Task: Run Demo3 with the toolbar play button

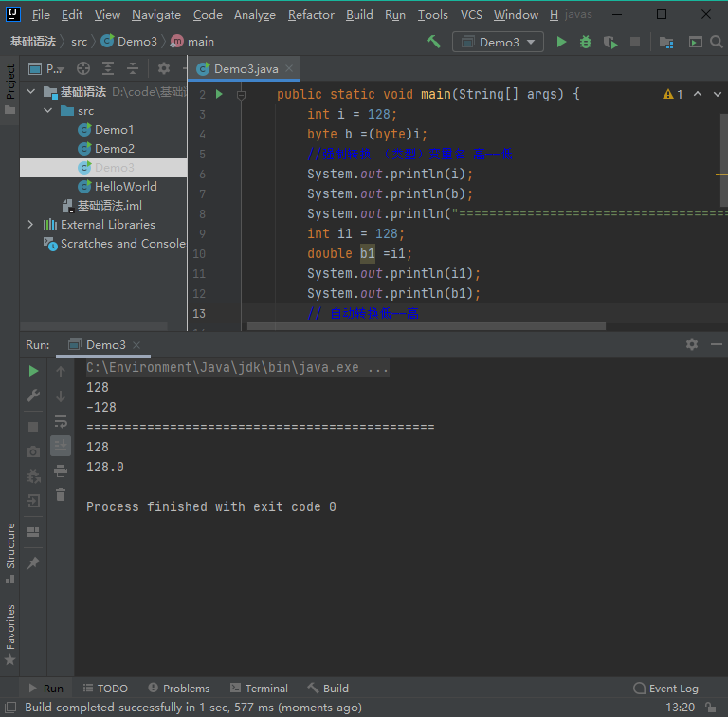Action: [561, 42]
